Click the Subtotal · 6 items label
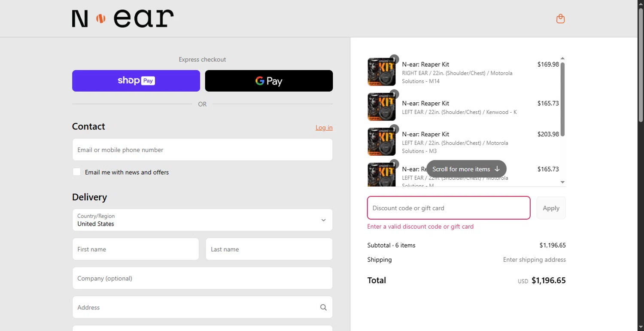 (x=392, y=245)
